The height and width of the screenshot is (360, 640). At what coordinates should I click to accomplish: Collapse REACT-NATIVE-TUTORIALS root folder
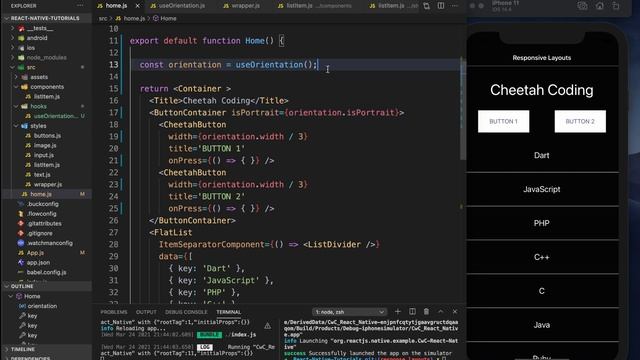tap(46, 18)
